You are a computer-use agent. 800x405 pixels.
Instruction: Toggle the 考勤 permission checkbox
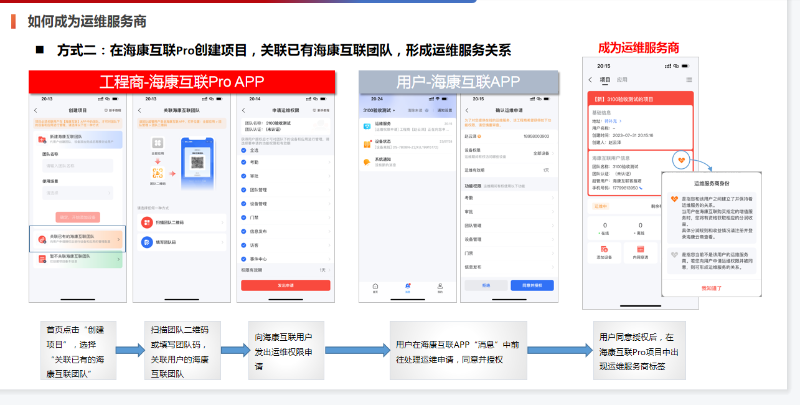tap(244, 162)
